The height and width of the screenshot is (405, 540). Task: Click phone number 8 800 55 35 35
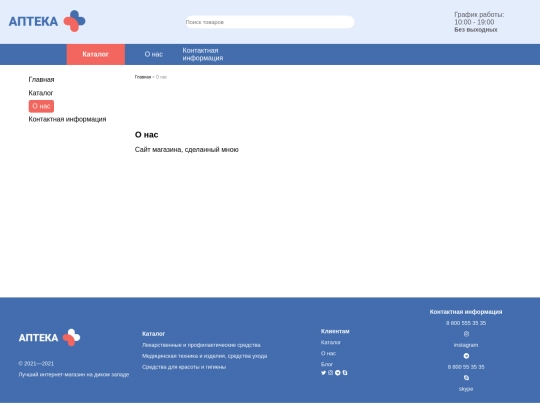click(x=466, y=367)
